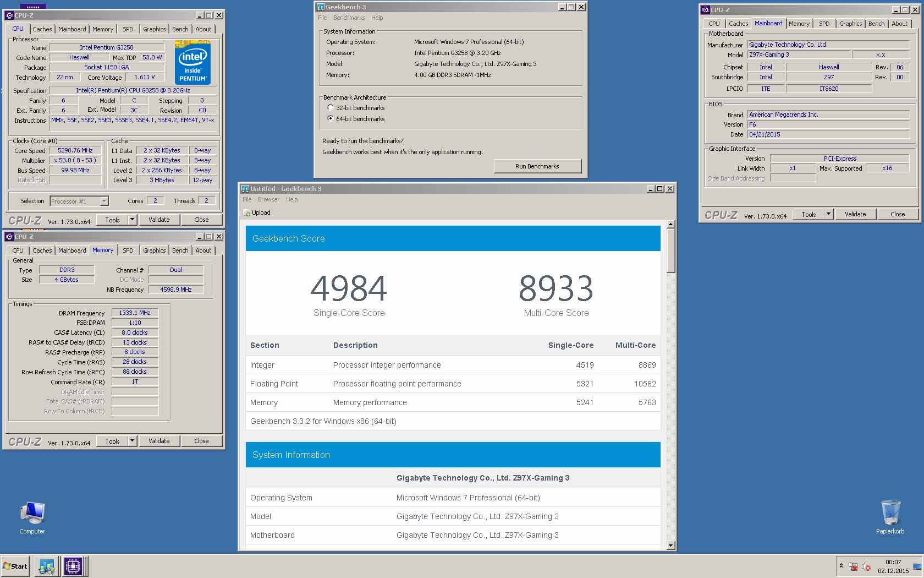The width and height of the screenshot is (924, 578).
Task: Open Bench tab in top-left CPU-Z
Action: pyautogui.click(x=180, y=29)
